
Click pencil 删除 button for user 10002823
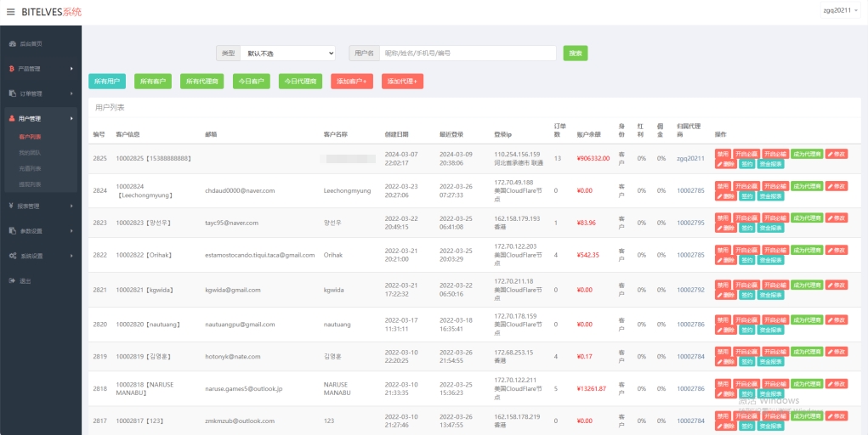(x=725, y=228)
